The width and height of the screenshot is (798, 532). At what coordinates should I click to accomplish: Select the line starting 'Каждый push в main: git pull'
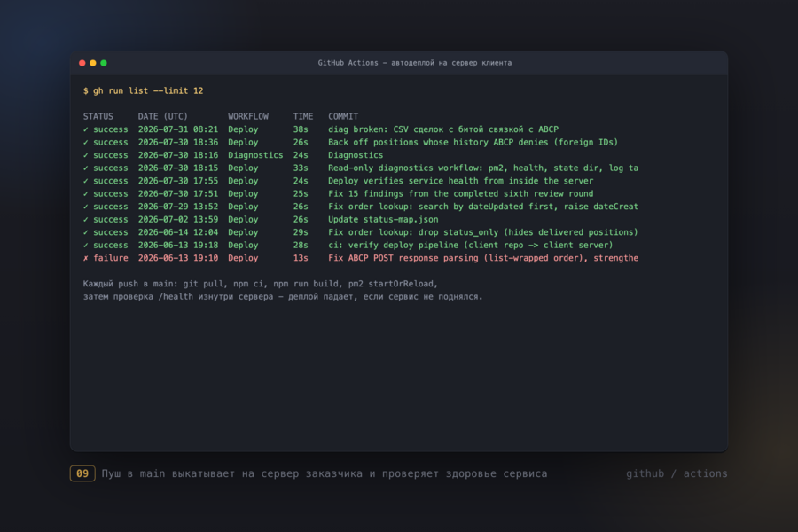click(x=261, y=284)
